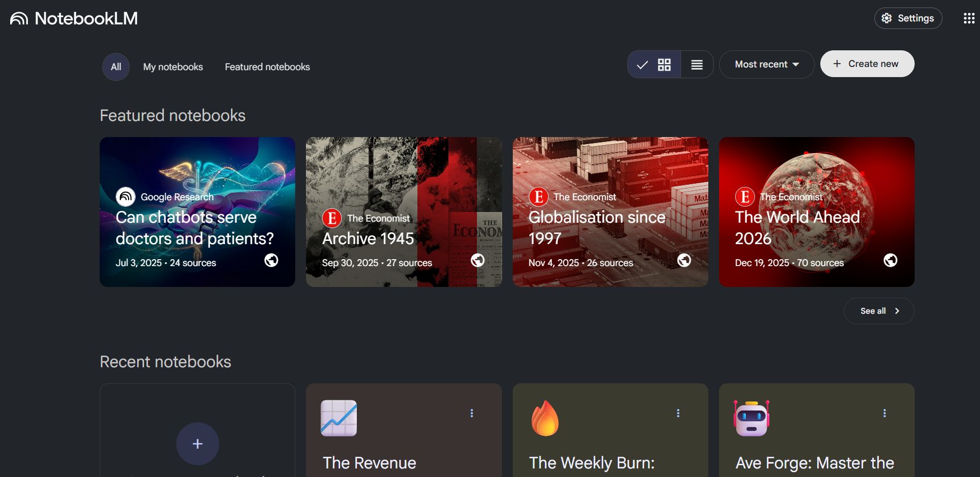Click See all featured notebooks

point(879,311)
